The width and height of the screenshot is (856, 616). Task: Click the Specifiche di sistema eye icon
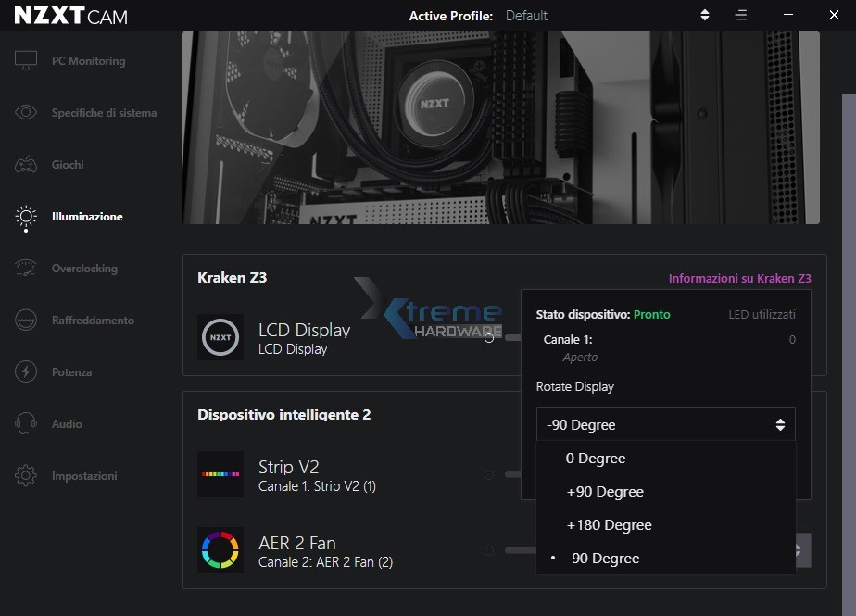[26, 112]
